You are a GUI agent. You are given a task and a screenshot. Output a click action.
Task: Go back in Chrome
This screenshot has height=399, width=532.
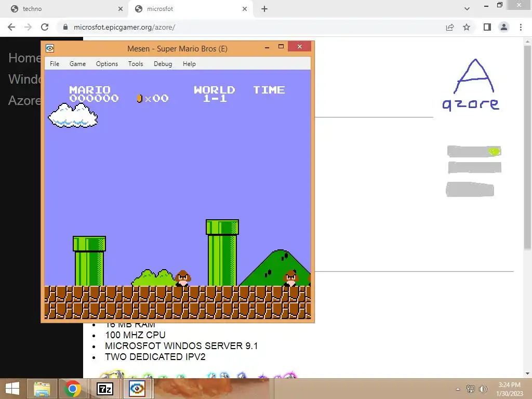11,27
